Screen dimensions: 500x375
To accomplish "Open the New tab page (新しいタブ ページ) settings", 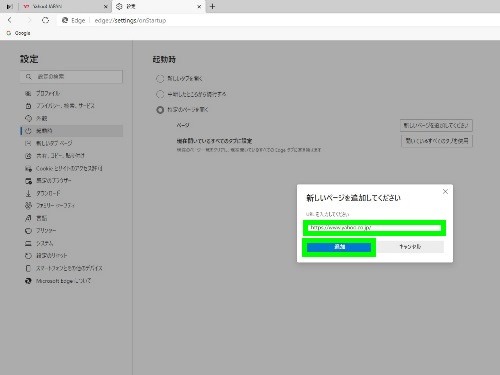I will click(49, 143).
